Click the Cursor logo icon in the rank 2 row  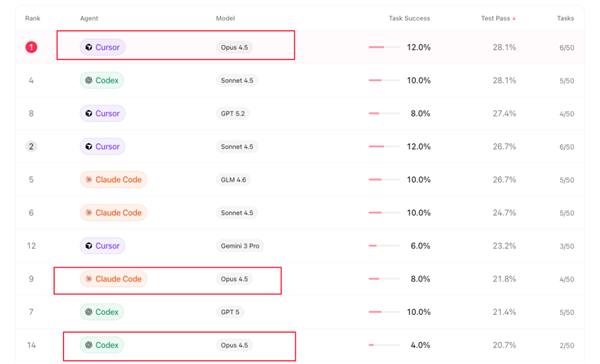[x=89, y=147]
